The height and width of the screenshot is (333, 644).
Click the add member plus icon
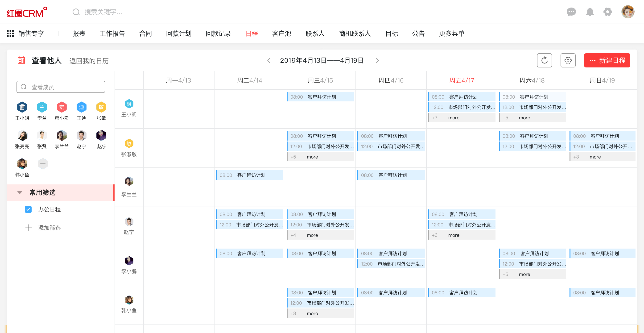[x=43, y=164]
